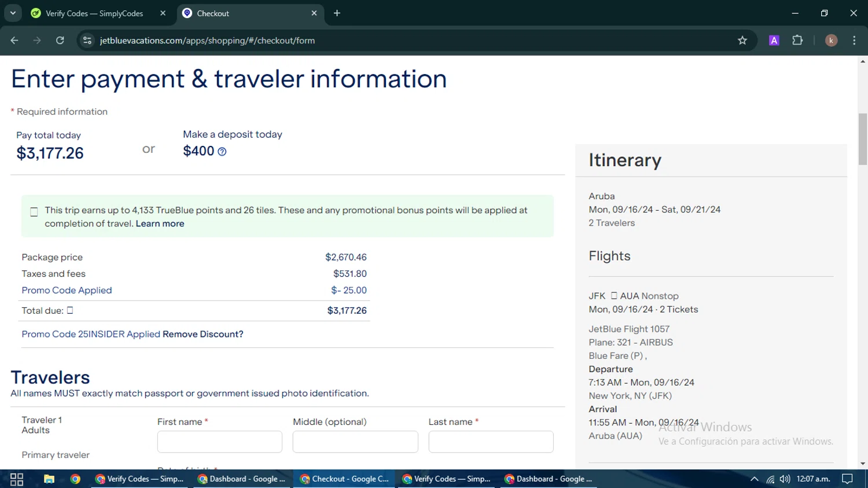
Task: View site information icon in address bar
Action: [87, 41]
